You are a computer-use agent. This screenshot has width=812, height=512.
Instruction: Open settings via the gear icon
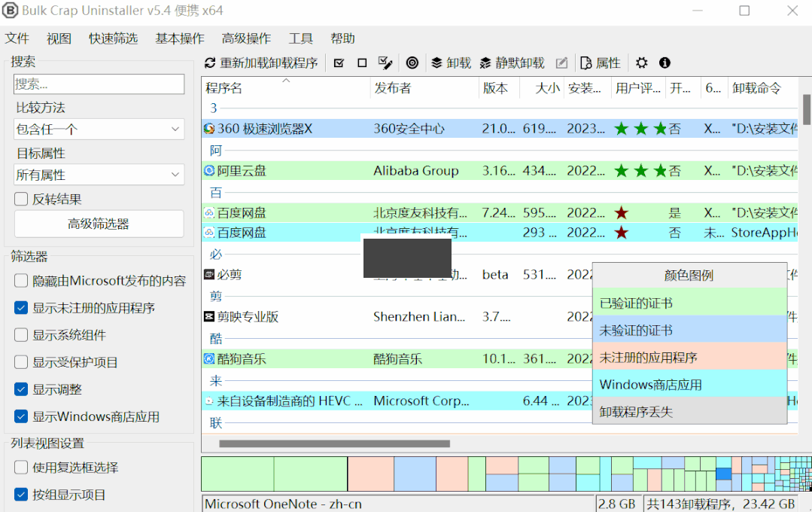pos(641,62)
